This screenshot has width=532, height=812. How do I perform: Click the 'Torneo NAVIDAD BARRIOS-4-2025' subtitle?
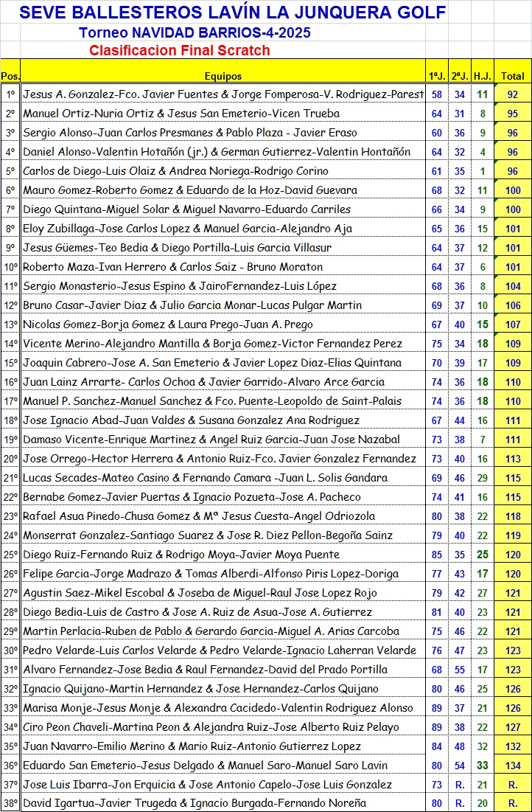click(x=194, y=33)
